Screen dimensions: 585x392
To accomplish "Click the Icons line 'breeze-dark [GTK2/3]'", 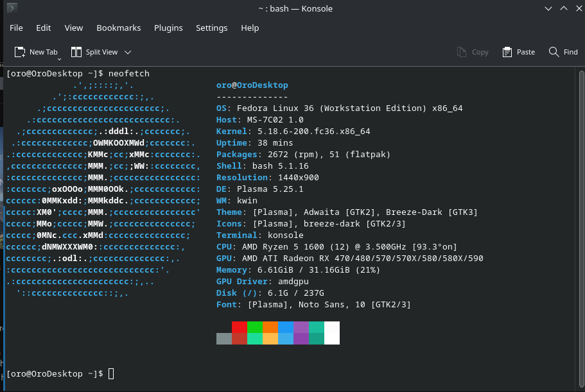I will click(311, 223).
